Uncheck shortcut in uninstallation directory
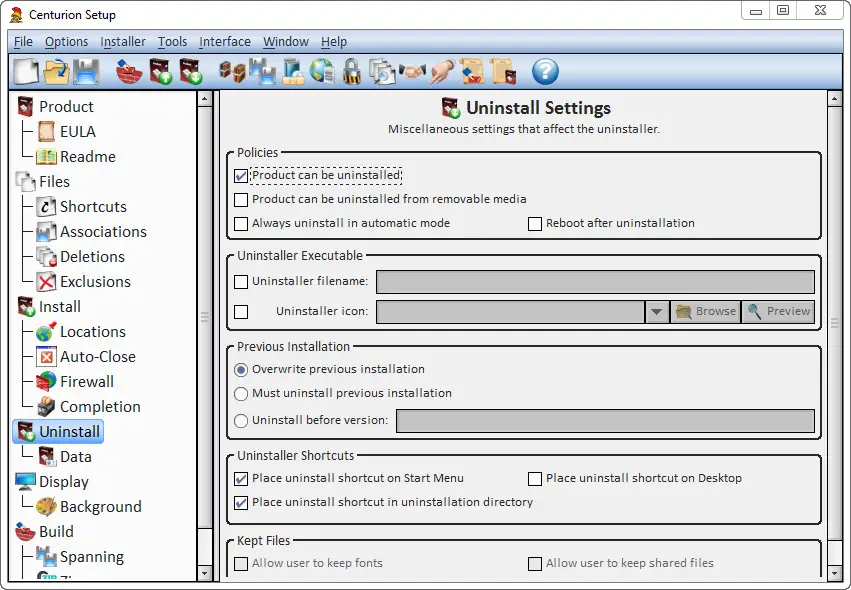 [241, 503]
